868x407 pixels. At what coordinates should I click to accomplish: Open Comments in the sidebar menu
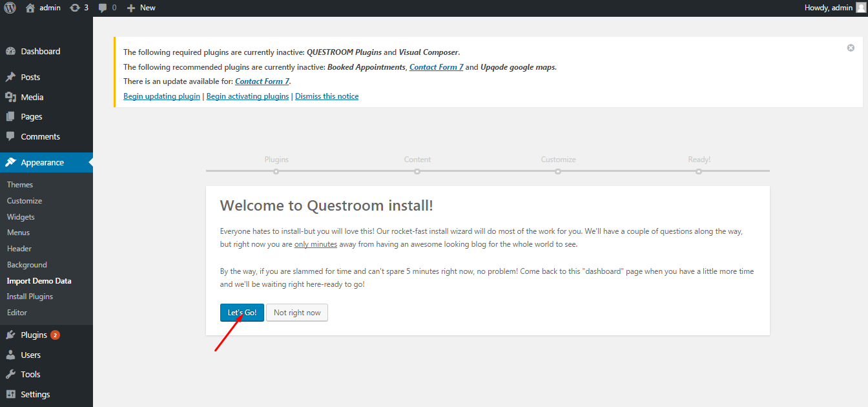(41, 136)
